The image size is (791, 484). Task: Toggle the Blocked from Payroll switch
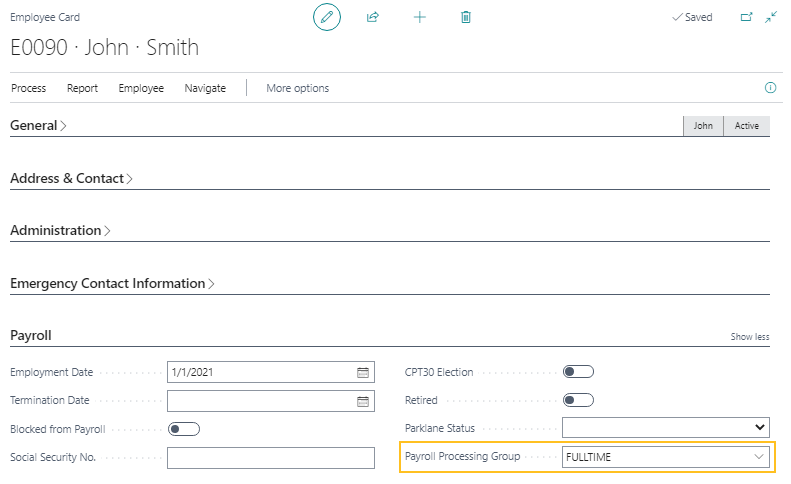coord(184,429)
